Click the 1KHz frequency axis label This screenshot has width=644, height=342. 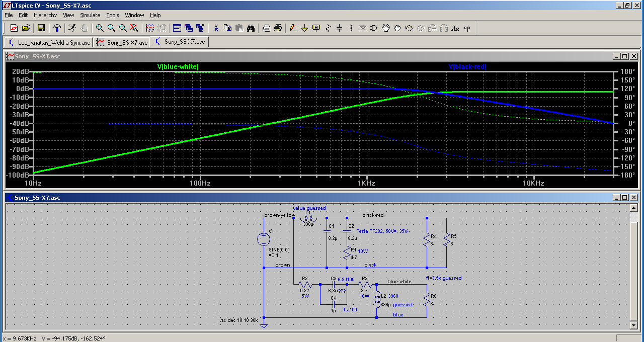coord(367,184)
